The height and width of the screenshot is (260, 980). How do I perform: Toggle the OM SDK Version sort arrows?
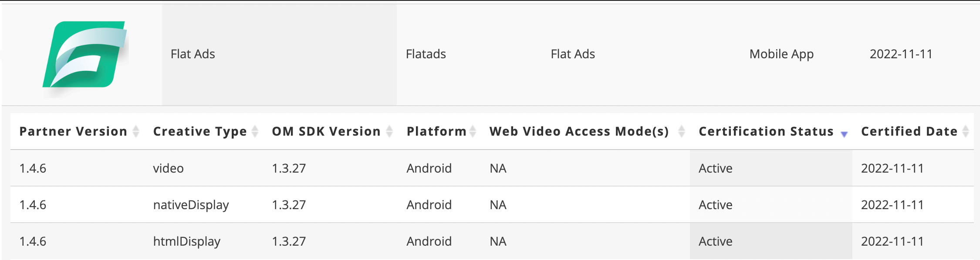coord(389,131)
